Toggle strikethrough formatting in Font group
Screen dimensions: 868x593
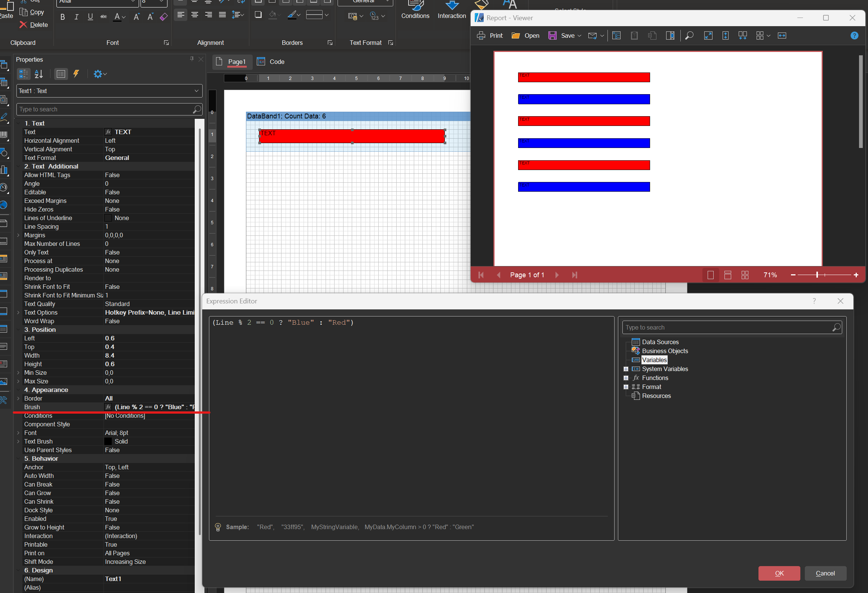104,17
